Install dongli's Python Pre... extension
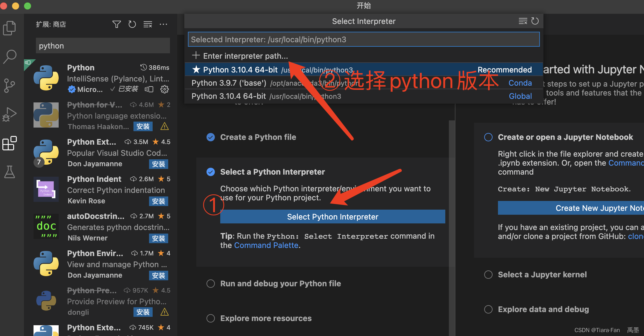The width and height of the screenshot is (644, 336). click(143, 312)
